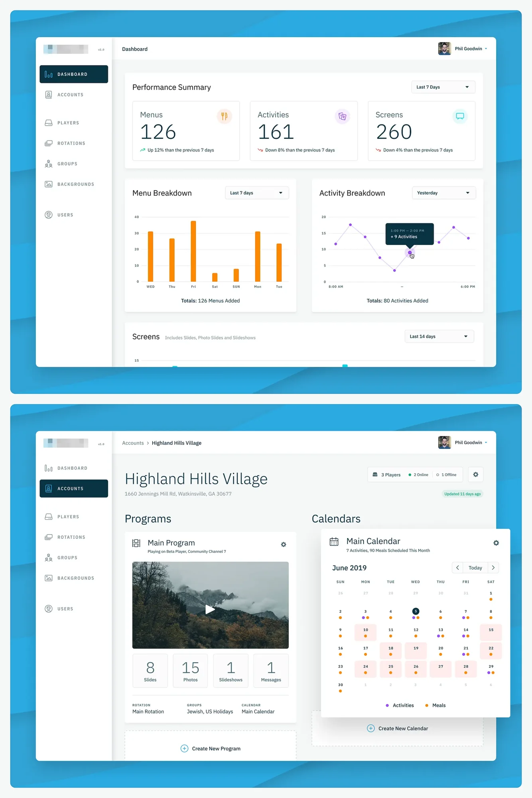Click the Accounts breadcrumb link
This screenshot has width=532, height=798.
pyautogui.click(x=133, y=443)
